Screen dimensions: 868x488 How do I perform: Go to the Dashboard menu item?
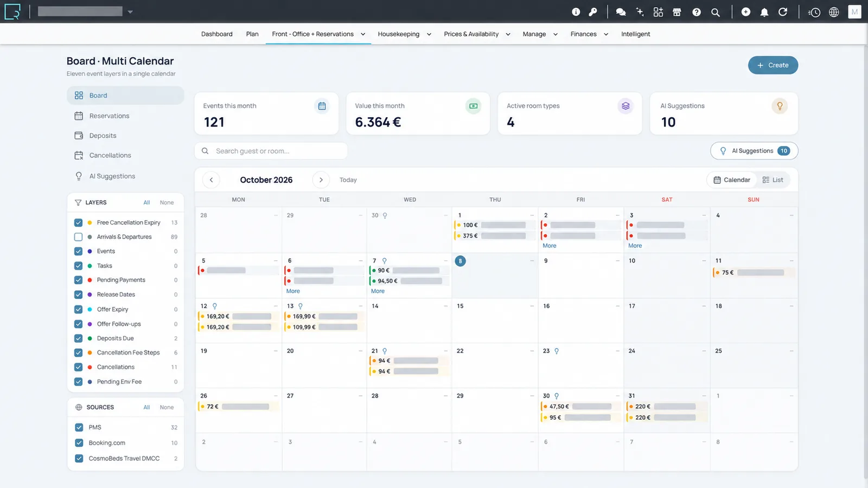(216, 34)
